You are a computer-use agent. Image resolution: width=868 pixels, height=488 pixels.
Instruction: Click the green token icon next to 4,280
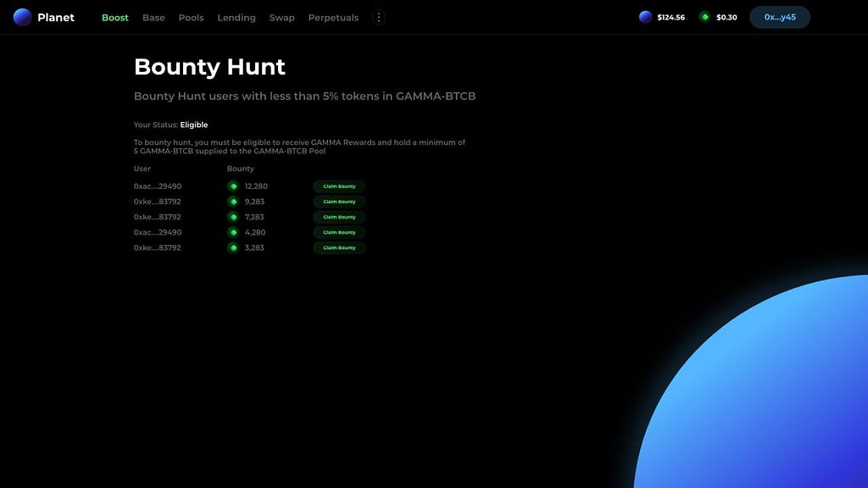[233, 232]
